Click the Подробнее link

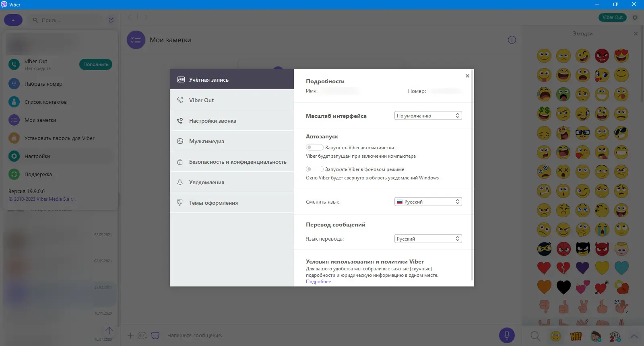[x=318, y=282]
